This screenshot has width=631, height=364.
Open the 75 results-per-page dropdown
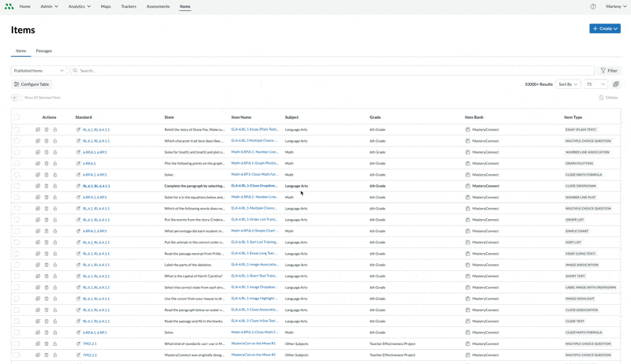tap(596, 84)
